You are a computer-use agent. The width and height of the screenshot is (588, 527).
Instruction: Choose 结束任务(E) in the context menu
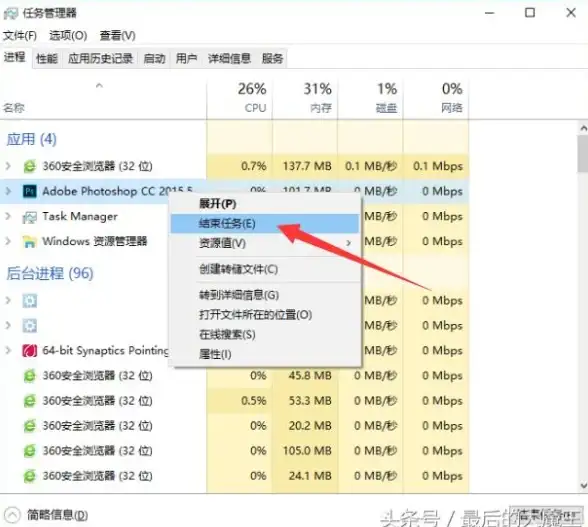click(266, 224)
